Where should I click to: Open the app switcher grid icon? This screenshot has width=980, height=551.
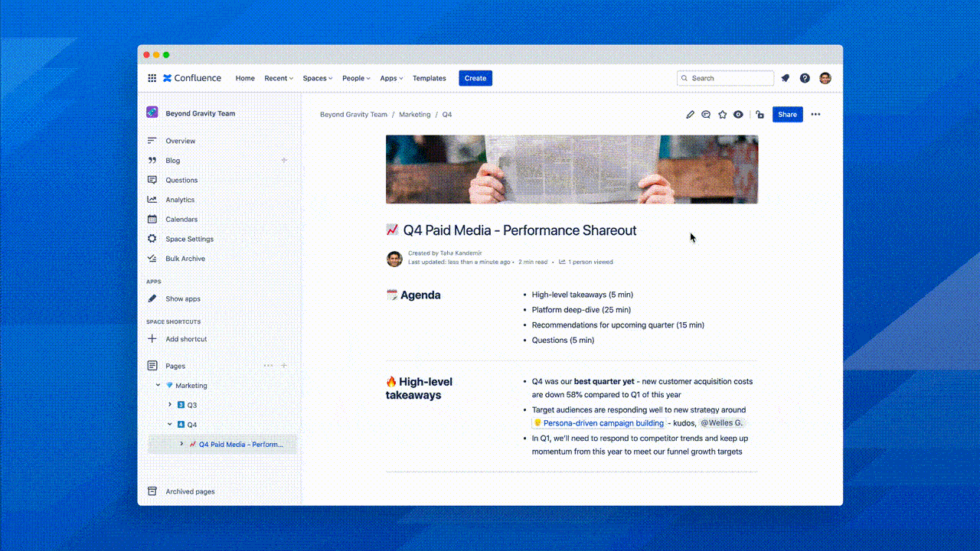coord(152,78)
